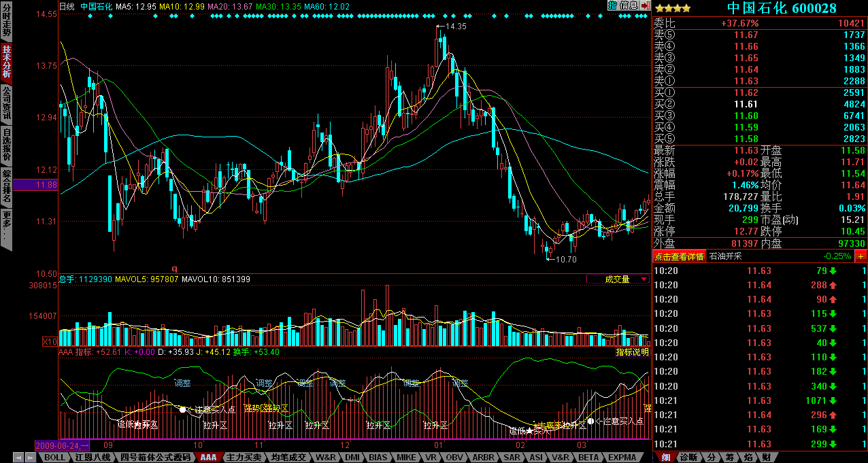Open the 公司资讯 side tab
This screenshot has height=463, width=868.
pos(6,104)
